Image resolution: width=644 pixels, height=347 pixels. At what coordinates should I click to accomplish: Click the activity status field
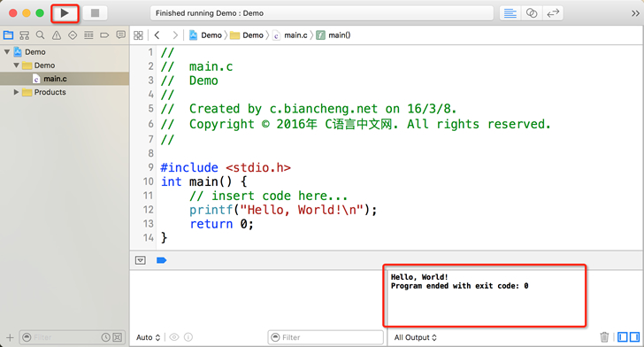point(322,13)
